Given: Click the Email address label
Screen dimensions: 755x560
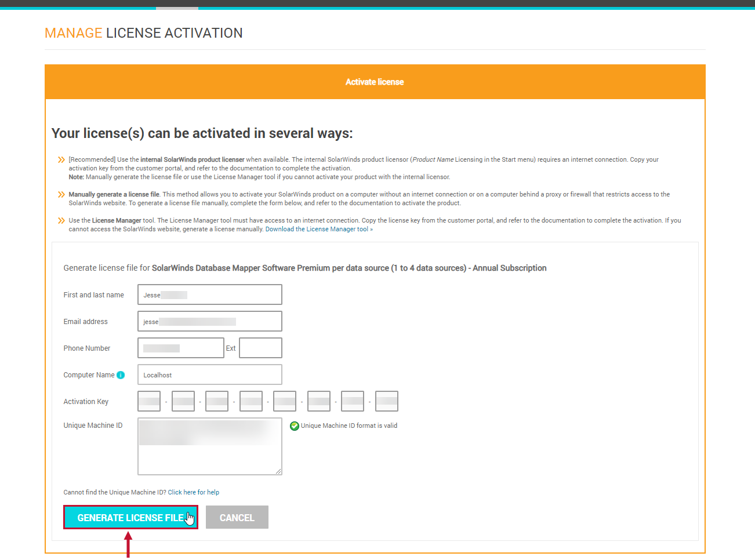Looking at the screenshot, I should tap(85, 322).
